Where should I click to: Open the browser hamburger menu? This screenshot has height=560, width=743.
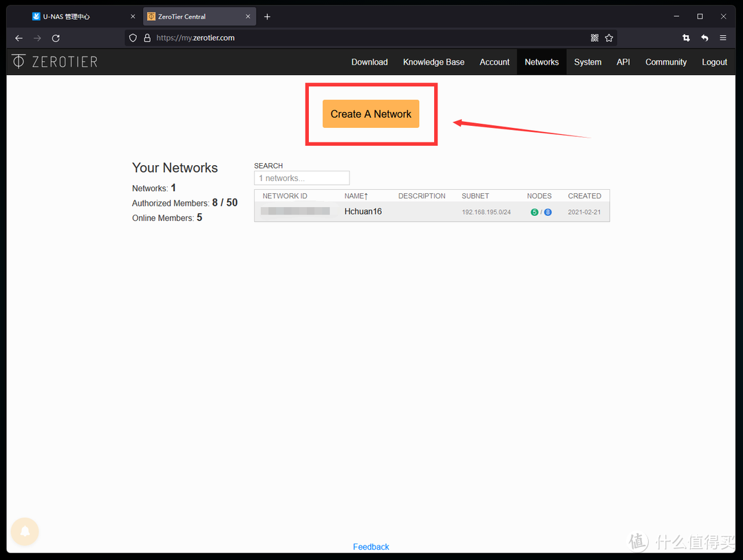click(x=723, y=38)
